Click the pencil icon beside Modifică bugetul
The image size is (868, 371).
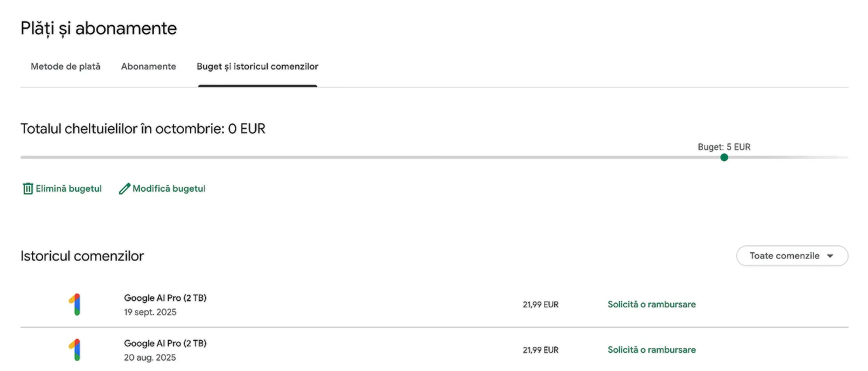tap(124, 189)
